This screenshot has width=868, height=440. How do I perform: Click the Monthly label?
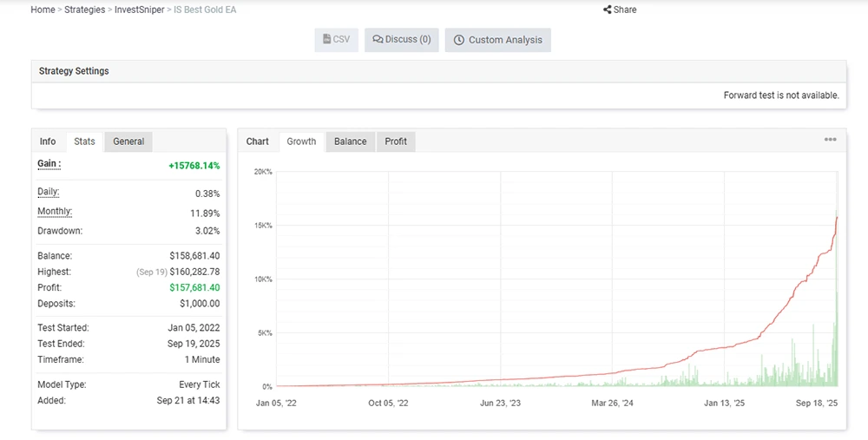pos(54,212)
